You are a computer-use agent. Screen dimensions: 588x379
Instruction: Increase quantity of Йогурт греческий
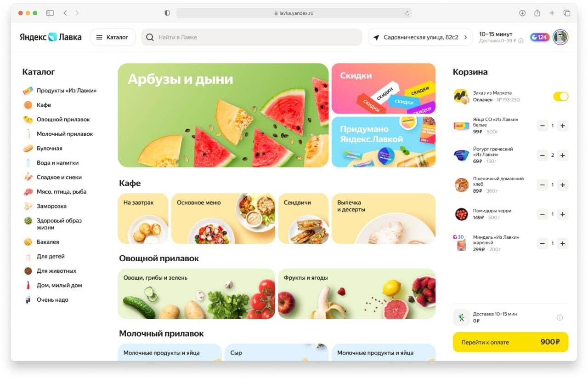pyautogui.click(x=562, y=155)
